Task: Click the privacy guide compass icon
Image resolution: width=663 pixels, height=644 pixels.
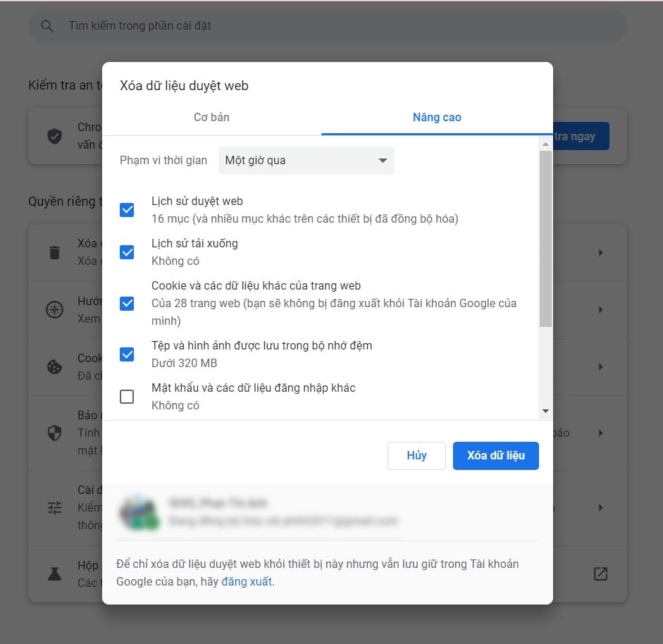Action: 54,309
